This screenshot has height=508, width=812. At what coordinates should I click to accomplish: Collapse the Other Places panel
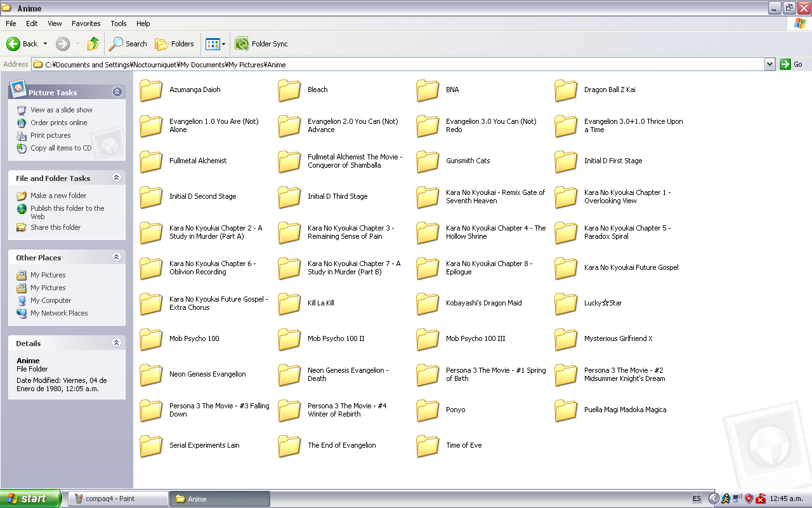[117, 257]
